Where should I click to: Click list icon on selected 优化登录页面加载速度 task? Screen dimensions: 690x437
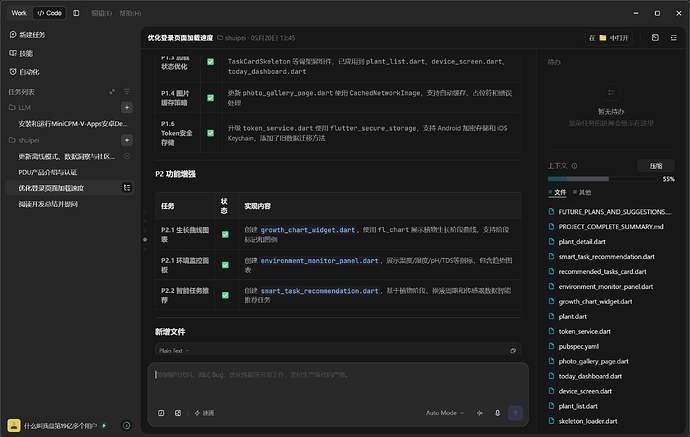tap(127, 188)
